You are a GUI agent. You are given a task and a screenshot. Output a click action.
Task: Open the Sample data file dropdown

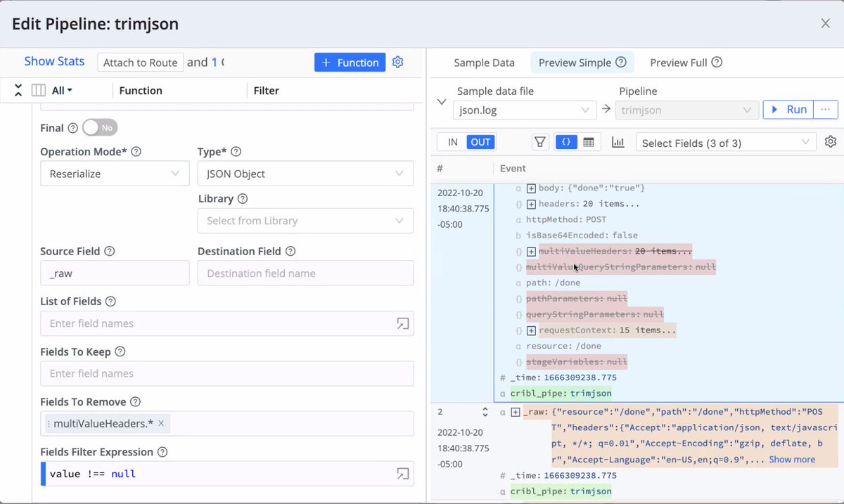[525, 110]
